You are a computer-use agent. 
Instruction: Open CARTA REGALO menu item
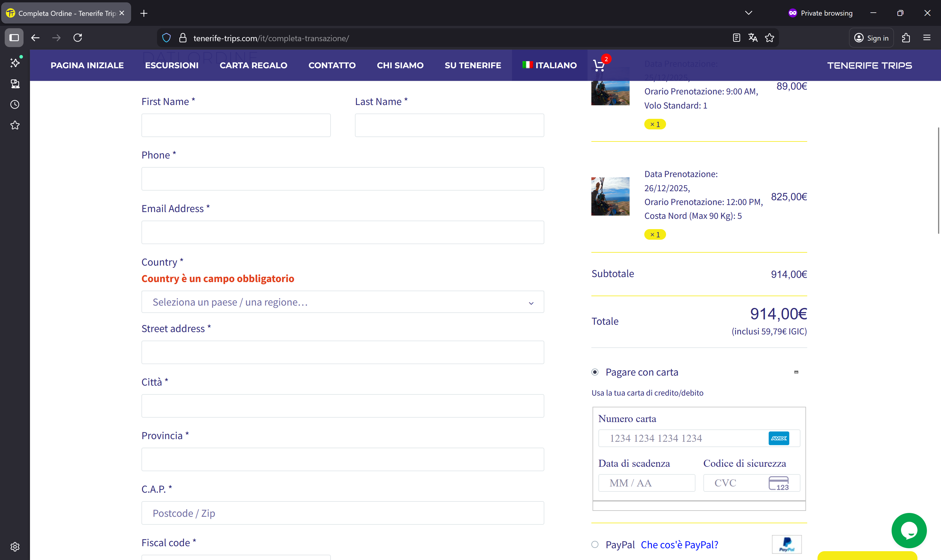coord(253,65)
